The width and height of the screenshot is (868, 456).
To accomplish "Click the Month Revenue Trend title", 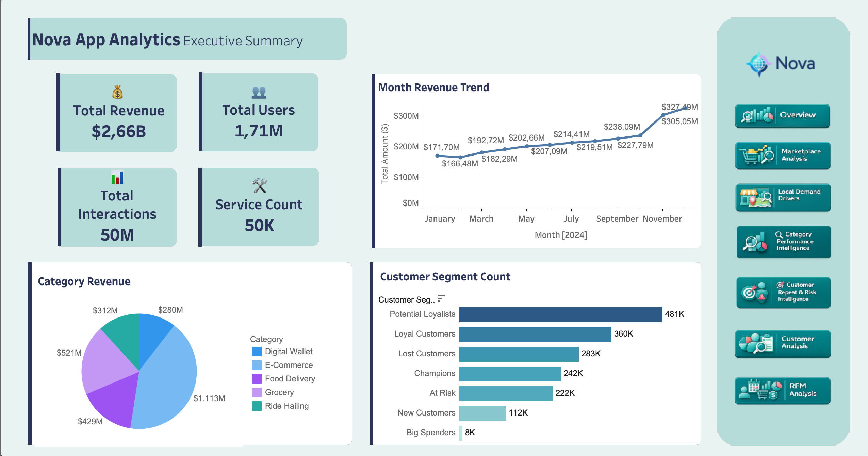I will (434, 87).
